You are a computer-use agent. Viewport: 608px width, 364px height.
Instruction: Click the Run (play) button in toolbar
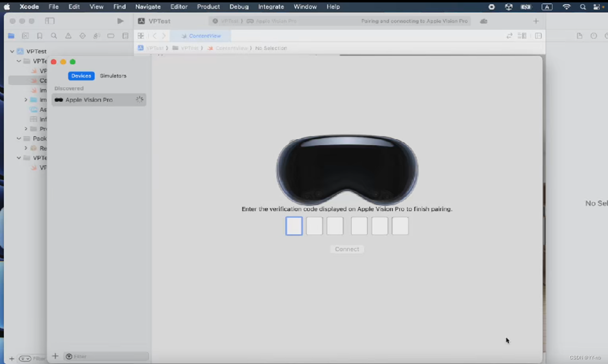tap(120, 21)
